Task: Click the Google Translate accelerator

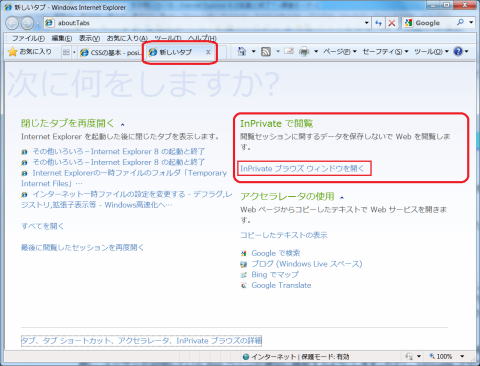Action: click(281, 285)
